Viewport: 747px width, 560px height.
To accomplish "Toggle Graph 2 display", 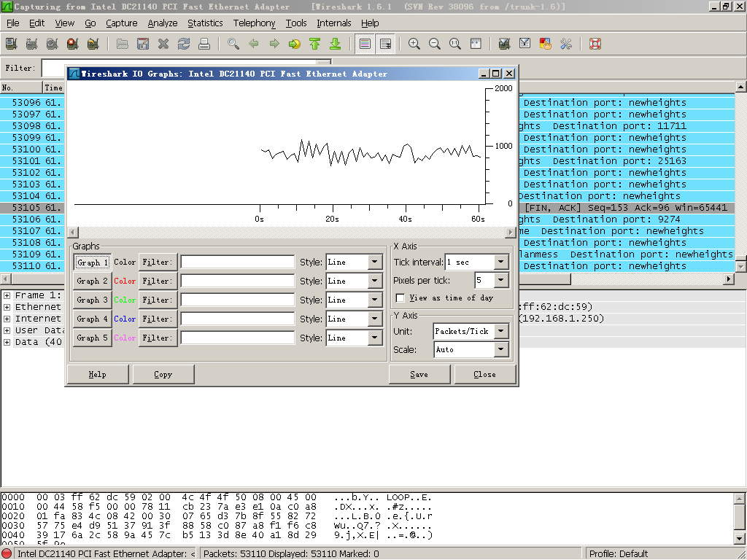I will 93,281.
